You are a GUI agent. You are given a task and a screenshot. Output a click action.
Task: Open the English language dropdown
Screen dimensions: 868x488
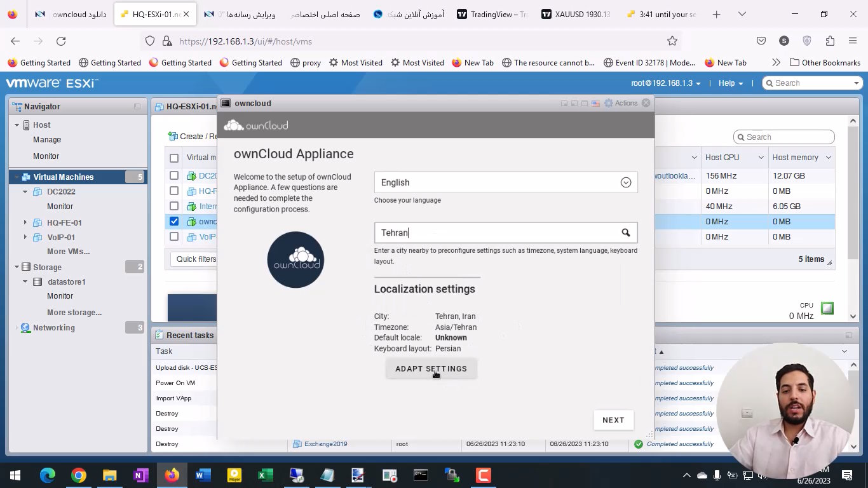click(506, 182)
